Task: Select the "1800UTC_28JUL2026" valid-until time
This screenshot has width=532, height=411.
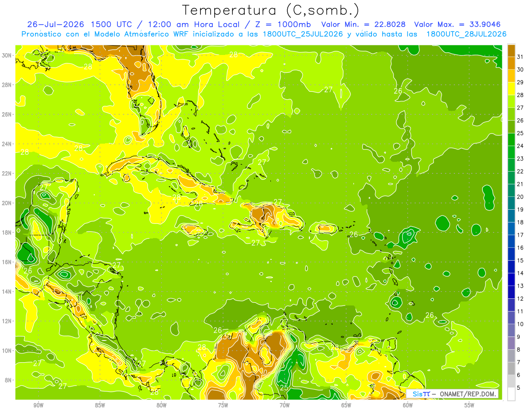Action: (466, 34)
